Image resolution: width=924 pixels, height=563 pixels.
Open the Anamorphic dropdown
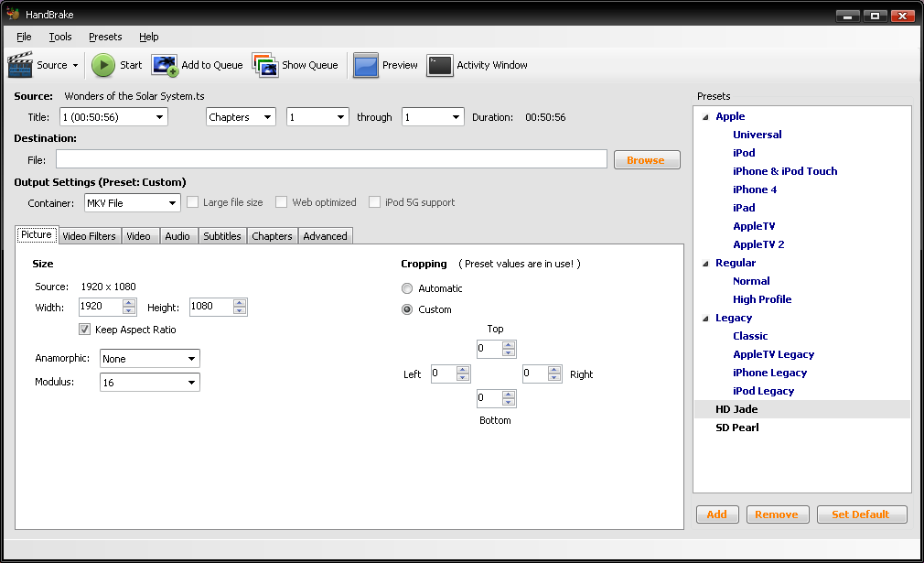pyautogui.click(x=150, y=359)
